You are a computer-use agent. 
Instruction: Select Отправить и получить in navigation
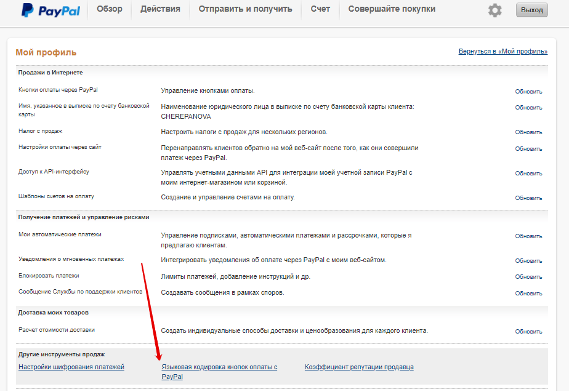[x=245, y=9]
